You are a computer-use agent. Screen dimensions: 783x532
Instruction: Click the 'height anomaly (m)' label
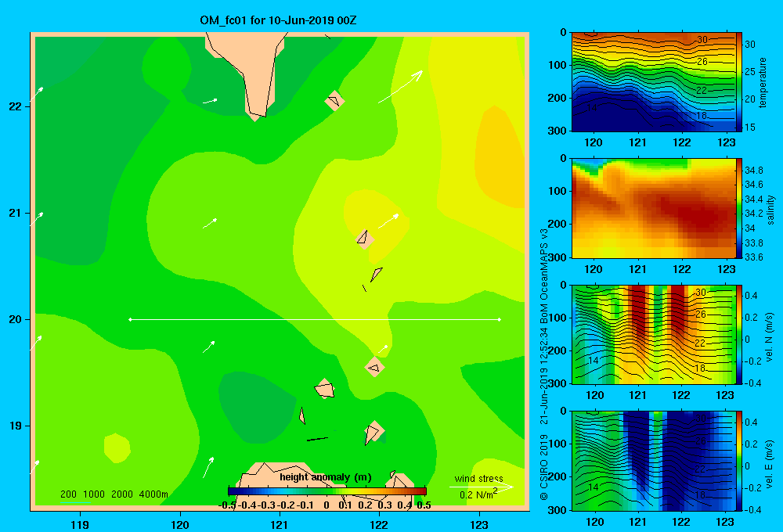coord(326,477)
